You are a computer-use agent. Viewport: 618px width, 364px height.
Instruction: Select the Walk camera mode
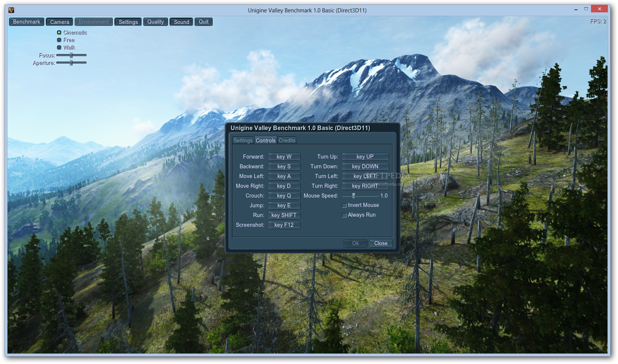click(59, 48)
